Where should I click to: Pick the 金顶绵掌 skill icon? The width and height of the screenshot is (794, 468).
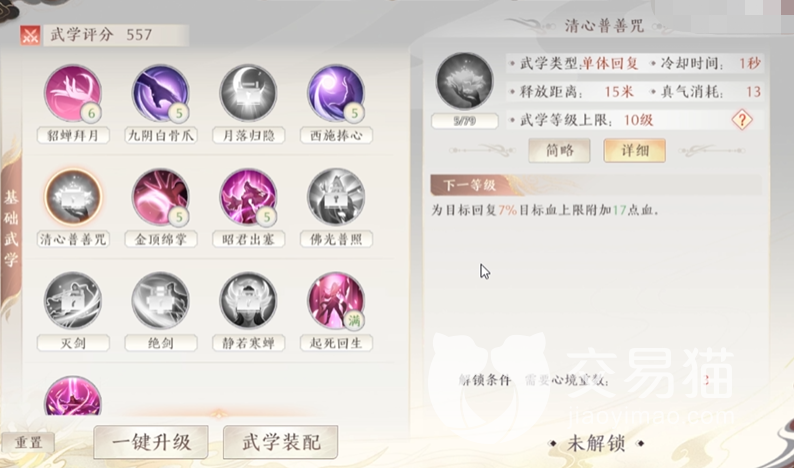pos(161,197)
